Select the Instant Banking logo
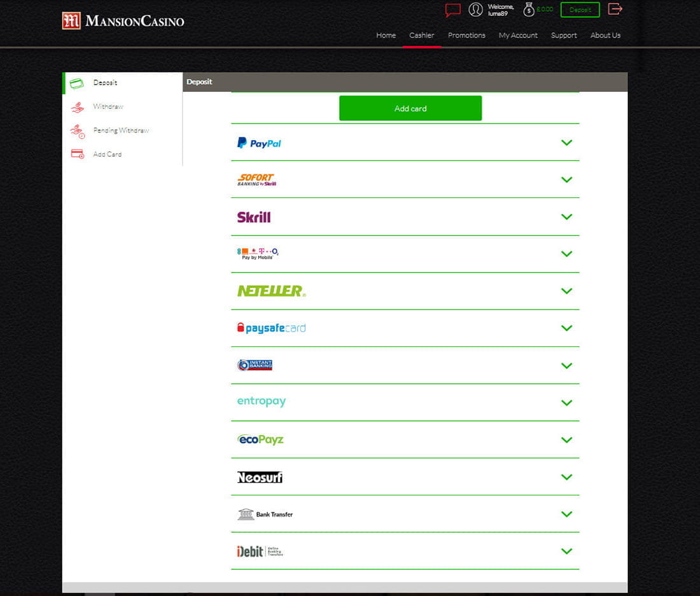Screen dimensions: 700x596 coord(255,365)
